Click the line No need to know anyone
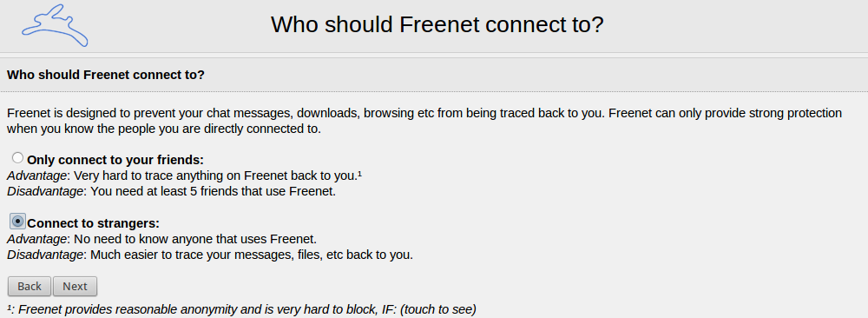The image size is (868, 318). point(195,240)
